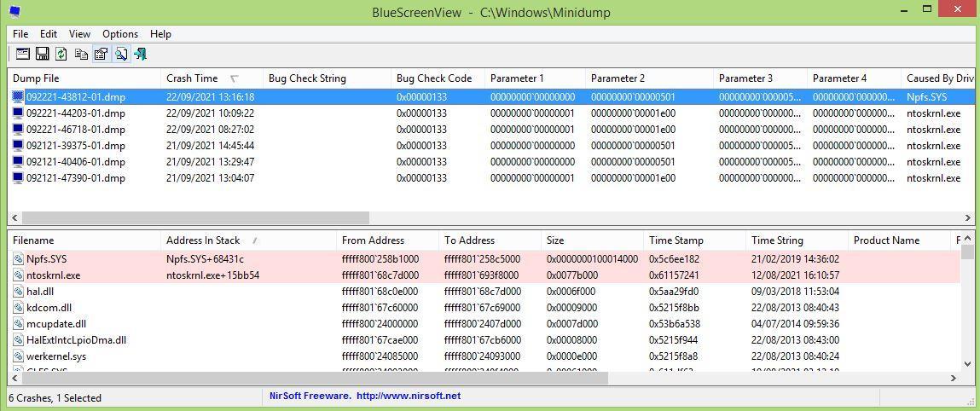Click the Npfs.SYS+68431c stack address cell
This screenshot has height=411, width=980.
[x=205, y=258]
